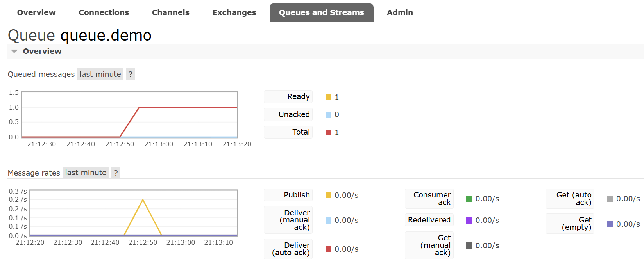Click the Queued messages line chart

pyautogui.click(x=129, y=115)
